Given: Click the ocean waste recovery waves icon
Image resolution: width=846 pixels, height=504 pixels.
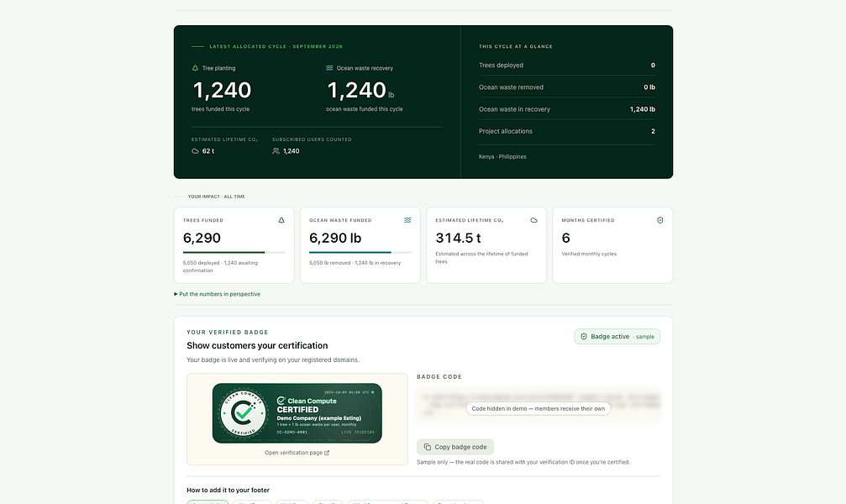Looking at the screenshot, I should [329, 68].
